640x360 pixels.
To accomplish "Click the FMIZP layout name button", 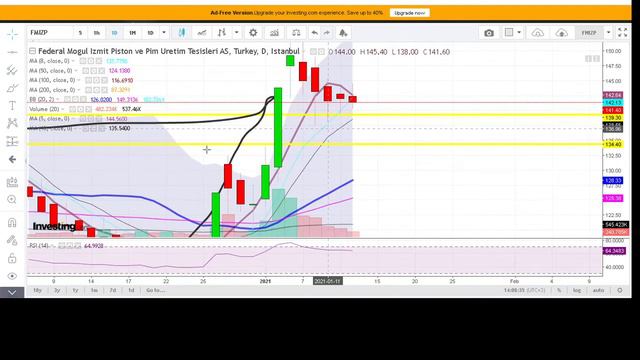I will tap(589, 33).
